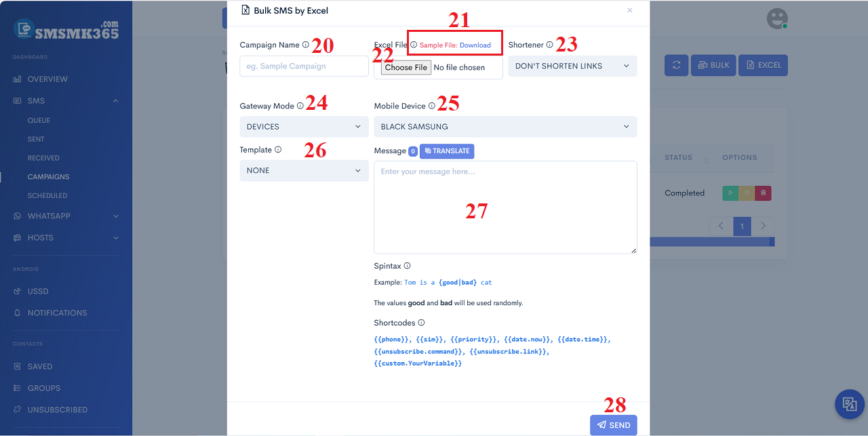Click the {{phone}} shortcode
The width and height of the screenshot is (868, 436).
pyautogui.click(x=391, y=339)
